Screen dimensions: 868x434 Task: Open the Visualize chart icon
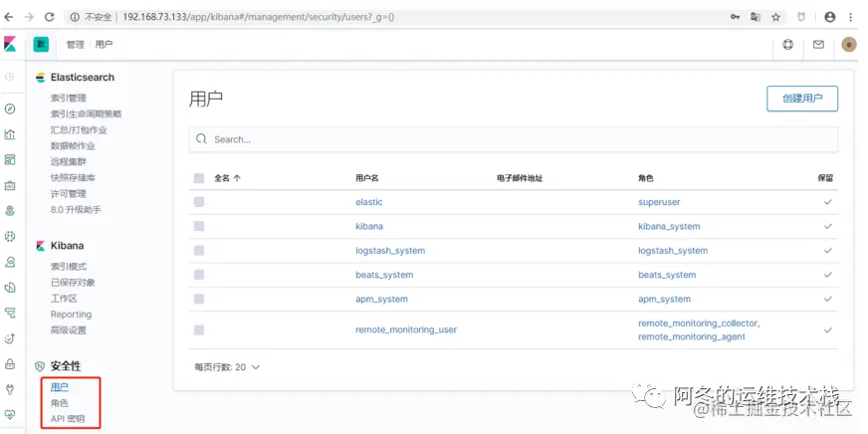coord(9,134)
